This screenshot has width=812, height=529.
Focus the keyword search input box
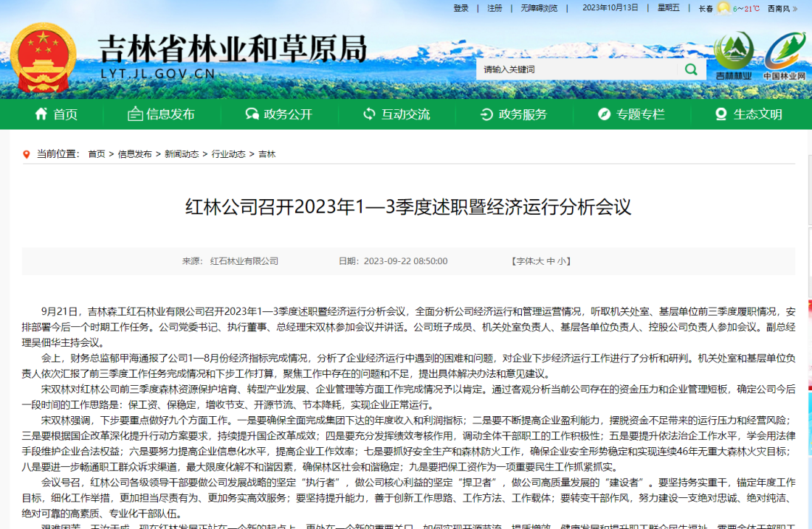[576, 69]
